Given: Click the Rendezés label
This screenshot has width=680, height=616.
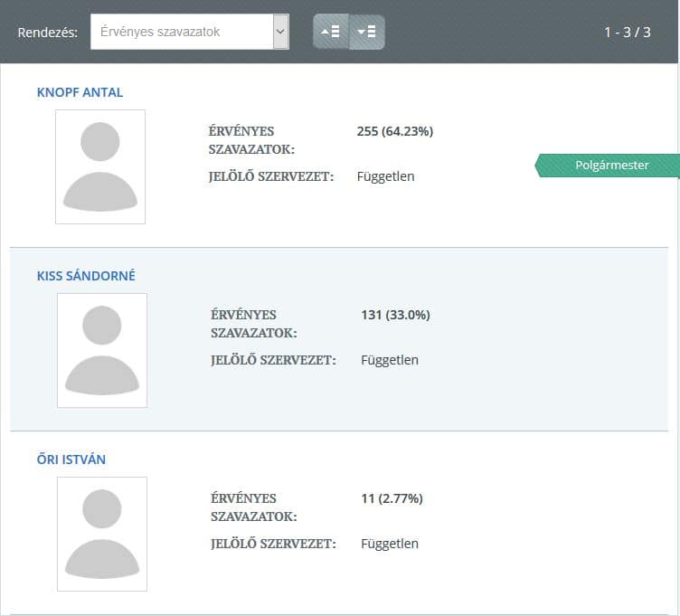Looking at the screenshot, I should point(47,32).
